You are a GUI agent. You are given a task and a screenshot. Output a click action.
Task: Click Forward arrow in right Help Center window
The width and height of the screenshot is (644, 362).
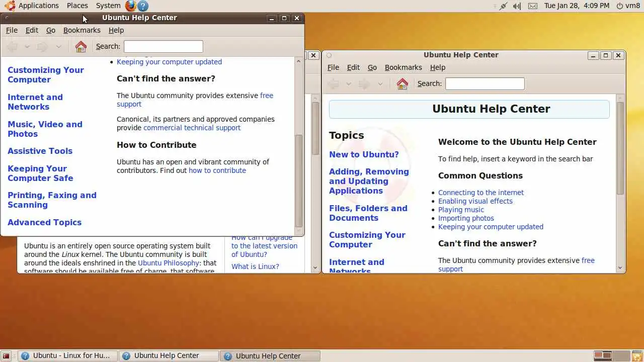tap(364, 84)
